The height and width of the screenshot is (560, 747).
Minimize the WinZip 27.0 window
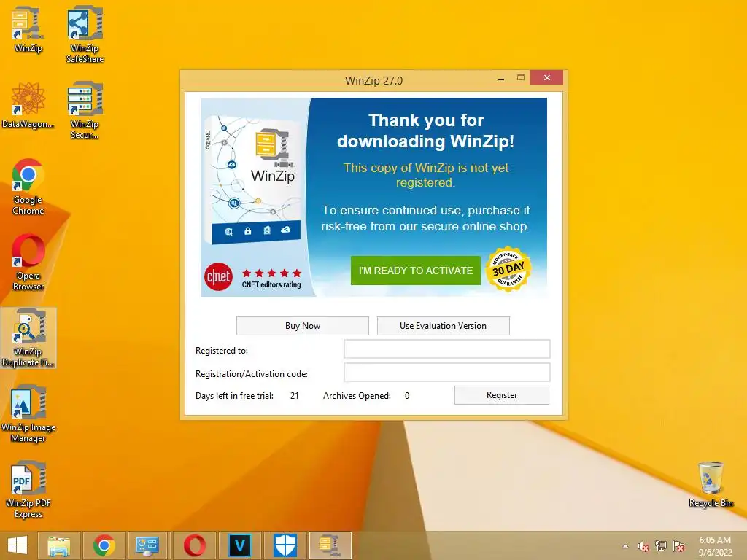click(x=501, y=79)
